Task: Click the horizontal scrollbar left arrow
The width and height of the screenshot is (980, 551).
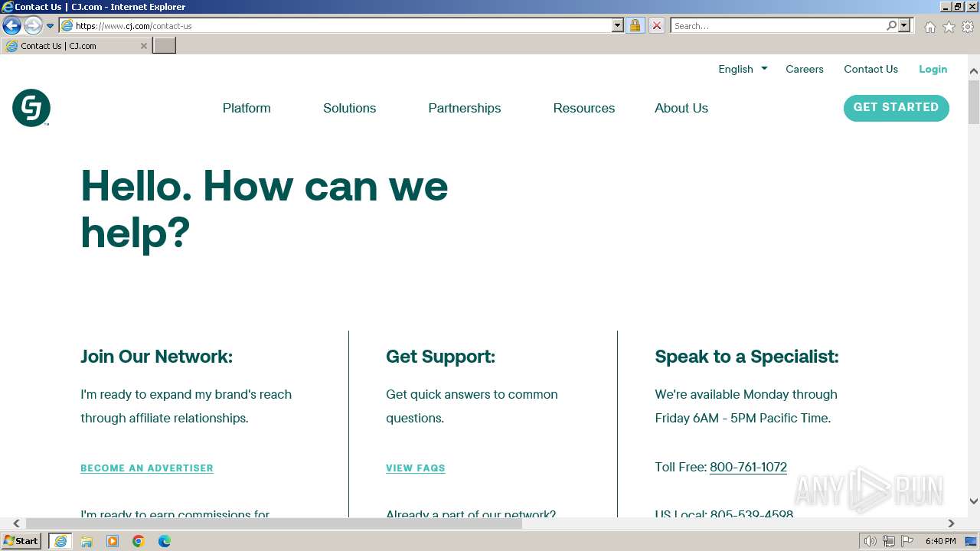Action: click(17, 523)
